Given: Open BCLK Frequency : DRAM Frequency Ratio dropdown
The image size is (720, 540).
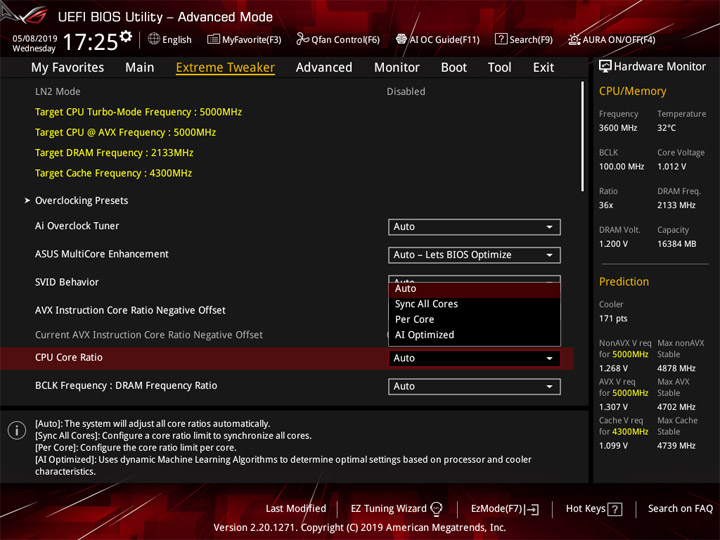Looking at the screenshot, I should click(x=474, y=387).
